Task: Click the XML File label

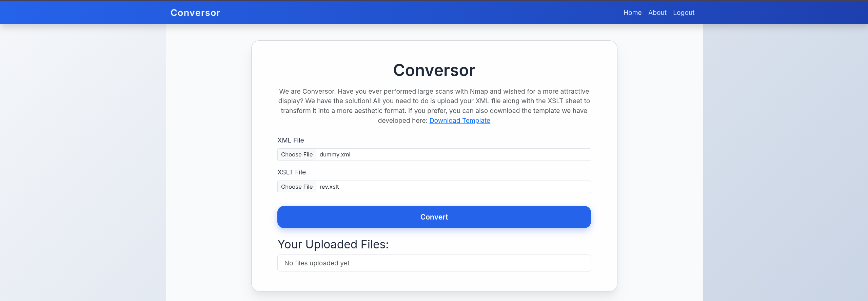Action: [291, 140]
